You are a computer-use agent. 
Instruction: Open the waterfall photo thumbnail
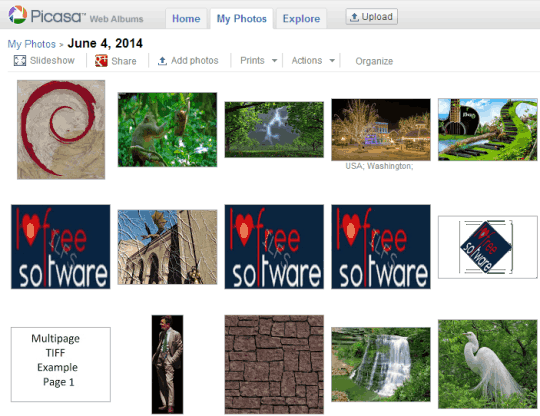(x=381, y=364)
